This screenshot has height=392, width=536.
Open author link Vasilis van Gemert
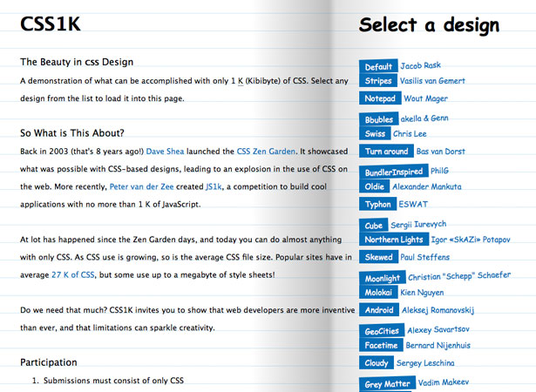coord(432,81)
